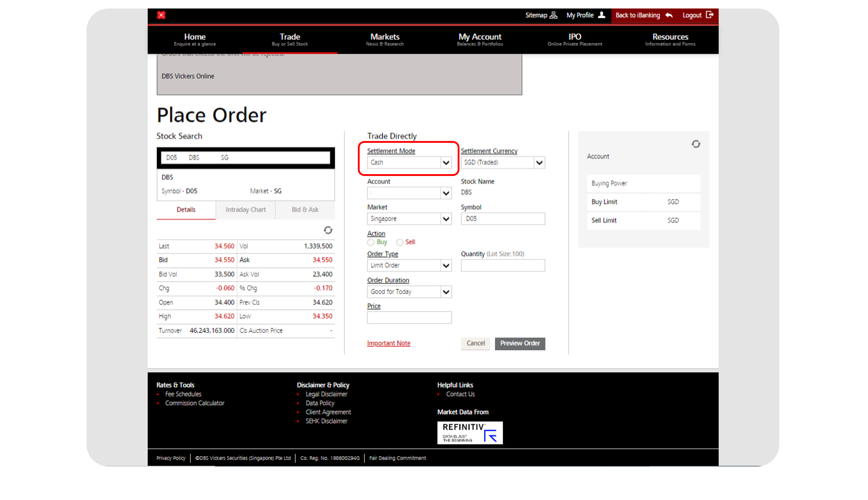Switch to the Details tab
This screenshot has width=868, height=500.
[186, 209]
